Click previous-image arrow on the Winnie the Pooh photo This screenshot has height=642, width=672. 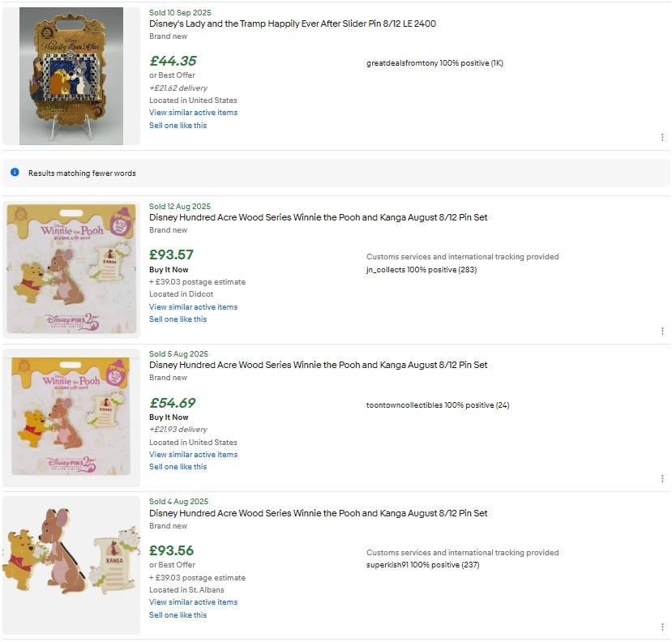tap(6, 268)
